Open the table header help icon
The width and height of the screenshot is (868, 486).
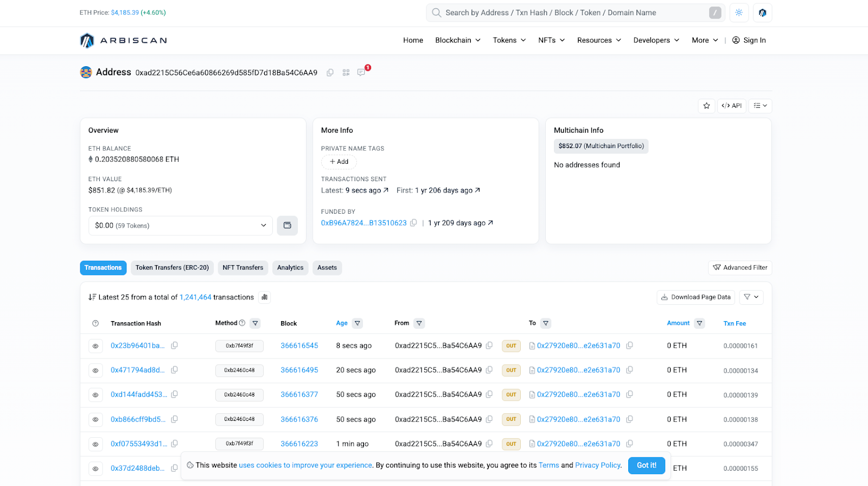tap(95, 324)
